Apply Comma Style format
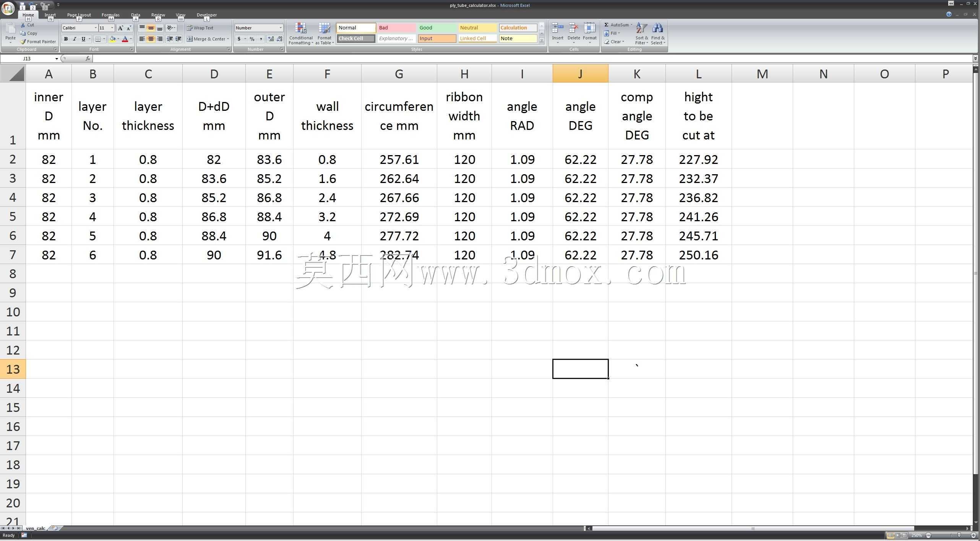 pos(261,39)
